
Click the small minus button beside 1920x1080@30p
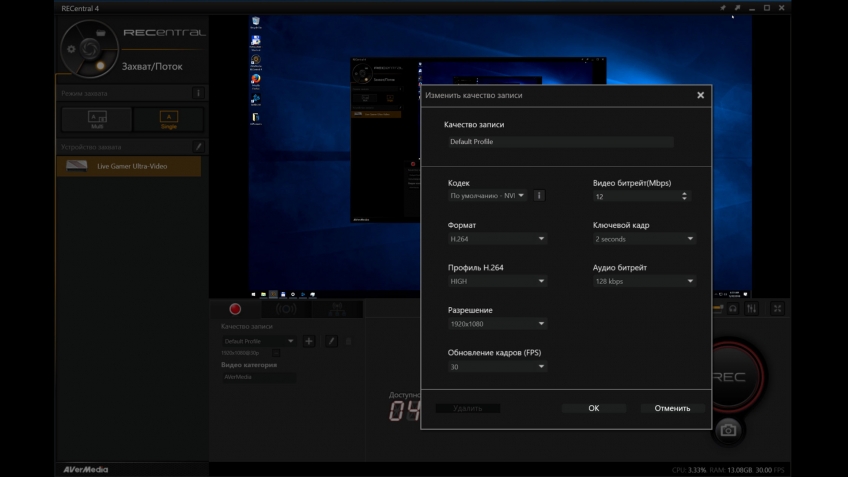pos(276,353)
